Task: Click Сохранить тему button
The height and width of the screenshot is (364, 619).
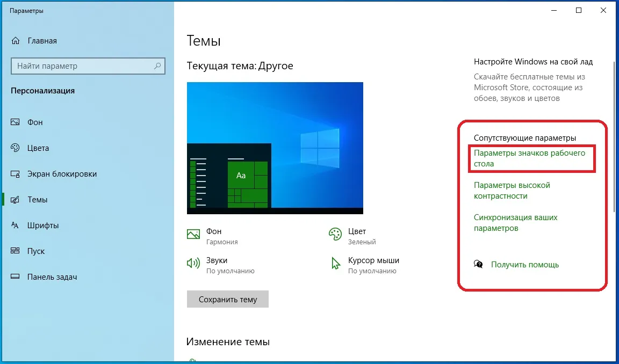Action: 227,300
